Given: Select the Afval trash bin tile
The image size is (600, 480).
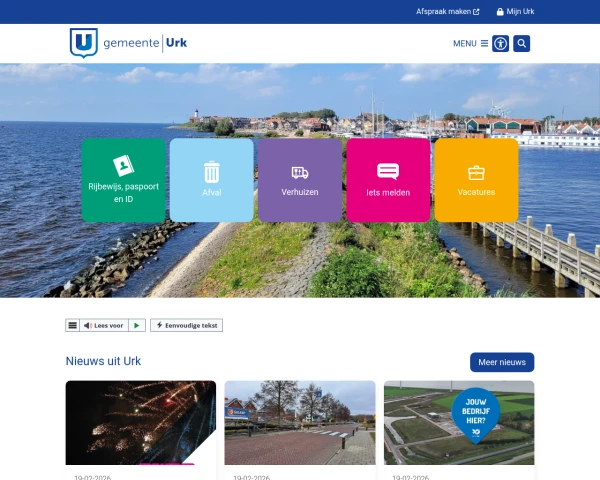Looking at the screenshot, I should [211, 180].
